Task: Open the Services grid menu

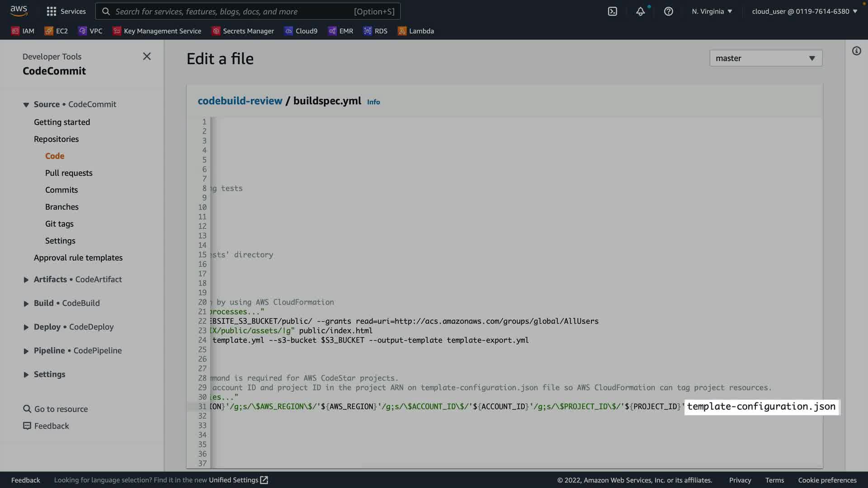Action: pyautogui.click(x=66, y=11)
